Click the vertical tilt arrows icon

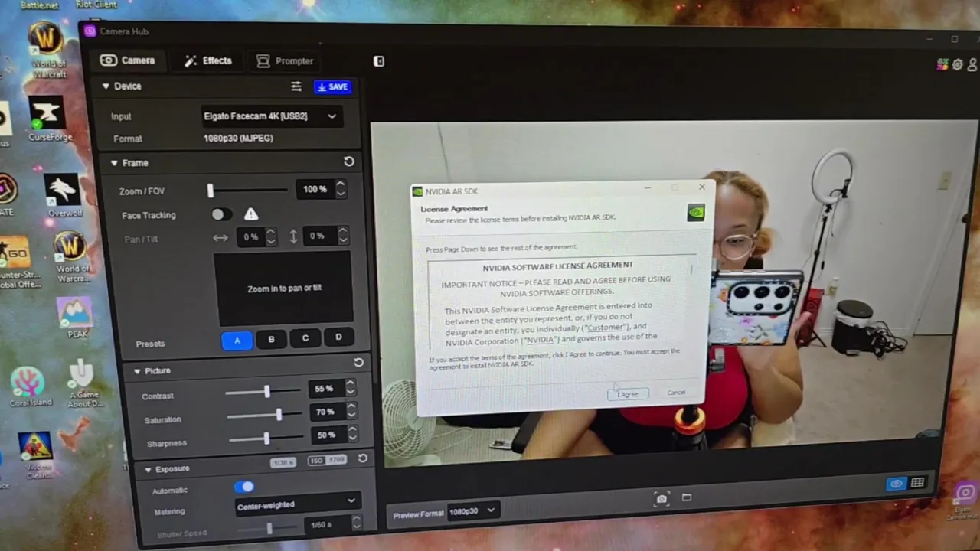293,236
